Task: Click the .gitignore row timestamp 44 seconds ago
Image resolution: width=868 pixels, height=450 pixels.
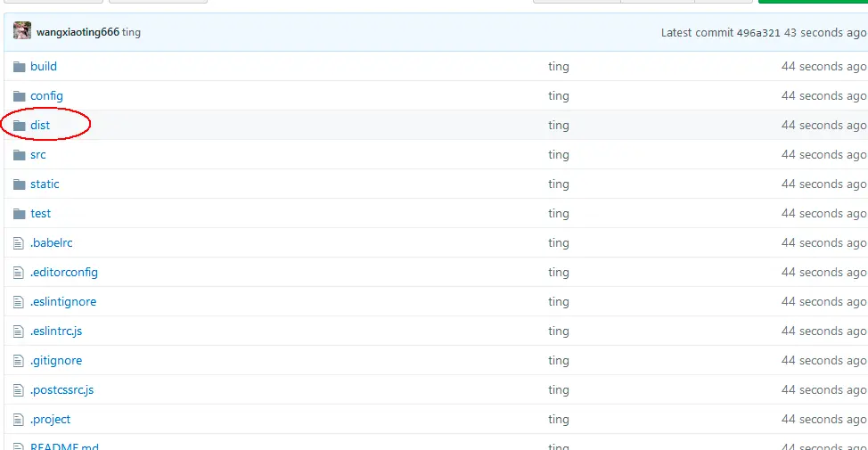Action: point(823,360)
